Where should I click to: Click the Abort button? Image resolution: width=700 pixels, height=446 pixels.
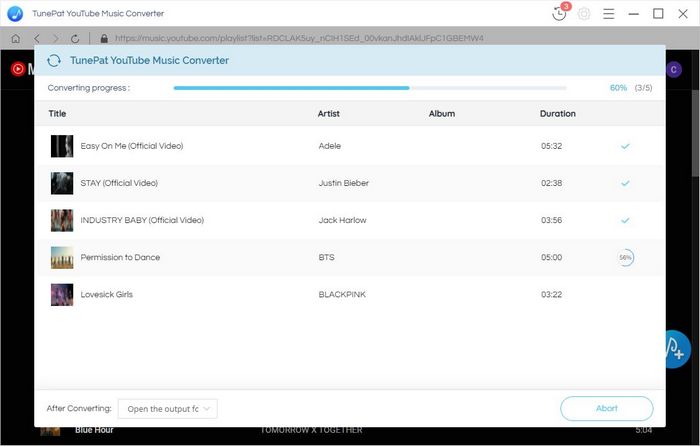(x=607, y=408)
